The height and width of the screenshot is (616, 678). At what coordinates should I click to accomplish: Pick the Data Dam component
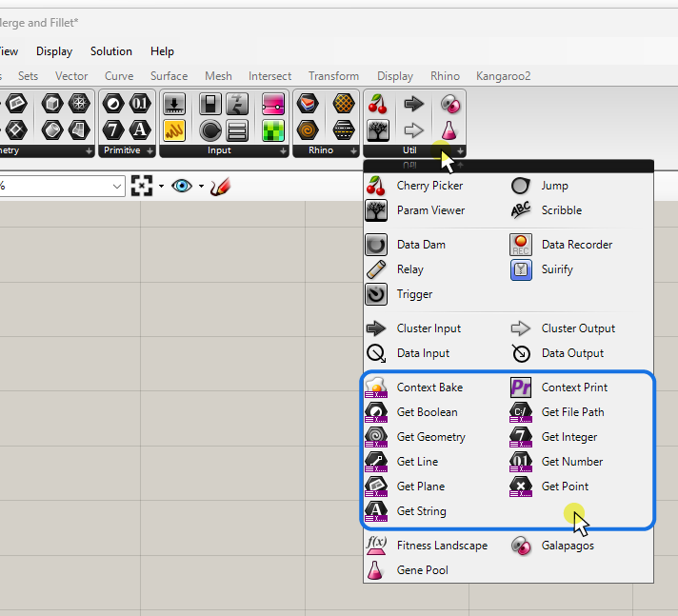click(421, 245)
